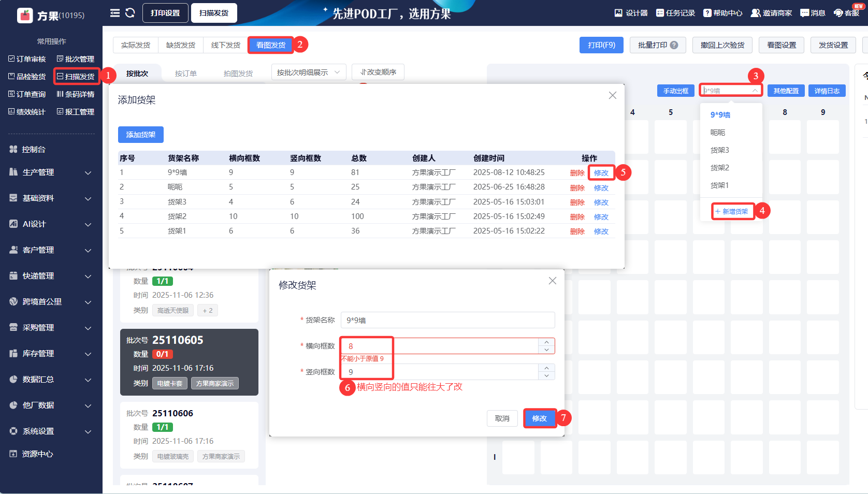Toggle the sidebar collapse hamburger icon

pyautogui.click(x=115, y=13)
